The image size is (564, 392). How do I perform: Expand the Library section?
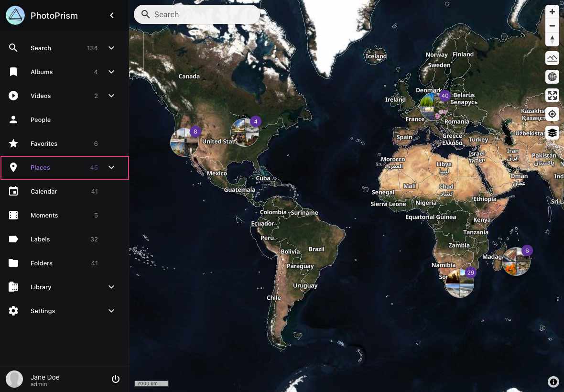click(111, 287)
